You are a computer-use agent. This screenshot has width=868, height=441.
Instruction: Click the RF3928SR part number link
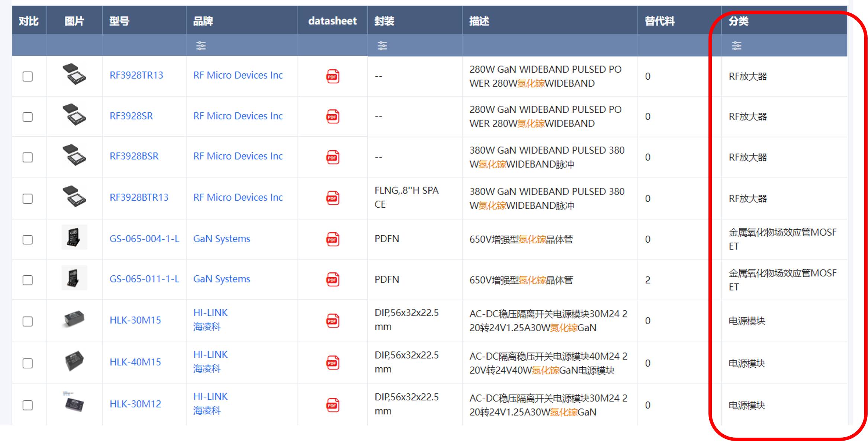pos(131,116)
